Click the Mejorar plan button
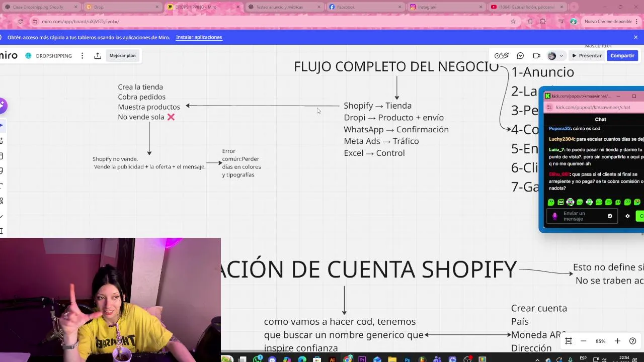 (x=122, y=55)
